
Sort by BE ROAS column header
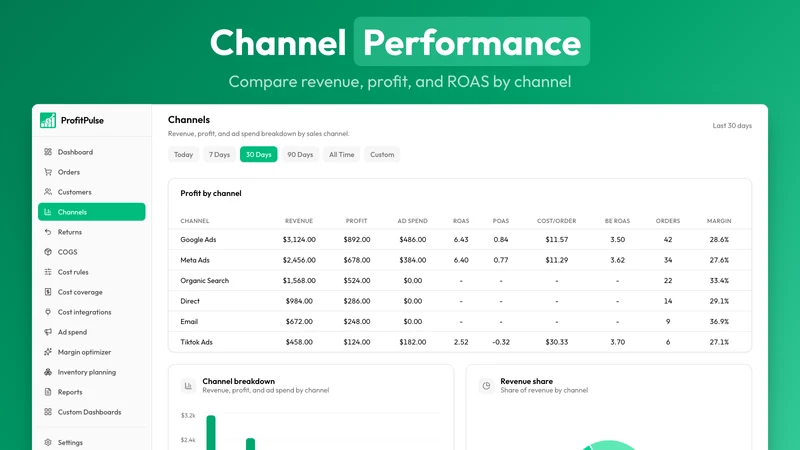[x=617, y=221]
